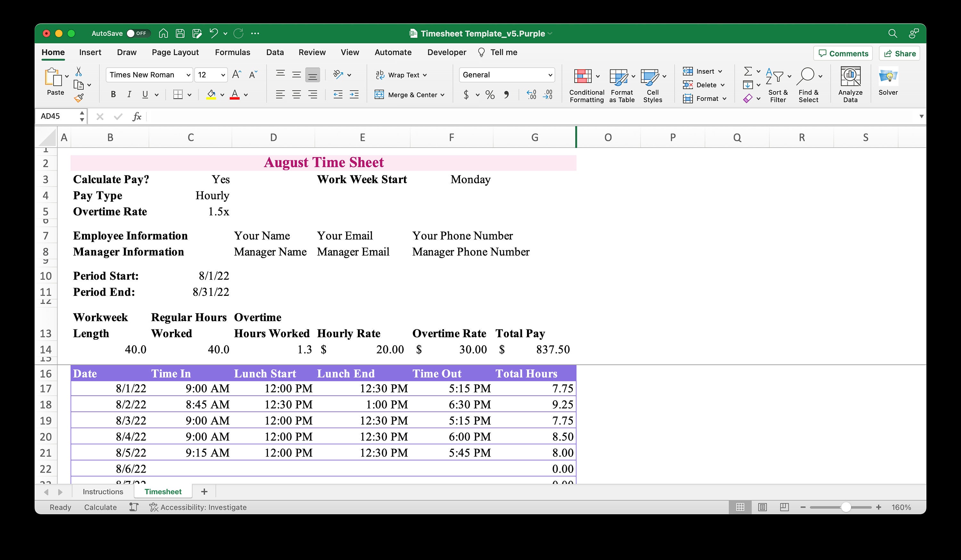961x560 pixels.
Task: Click the Paste clipboard icon
Action: pyautogui.click(x=54, y=77)
